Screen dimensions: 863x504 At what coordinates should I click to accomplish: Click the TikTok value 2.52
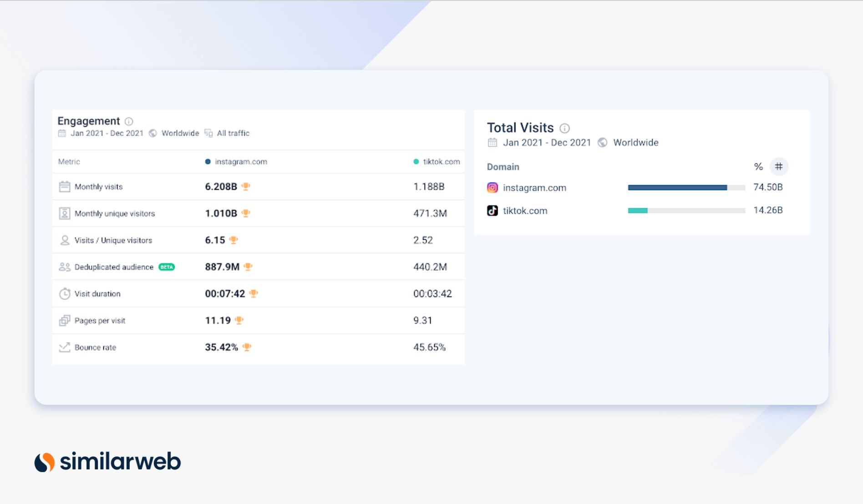click(423, 240)
